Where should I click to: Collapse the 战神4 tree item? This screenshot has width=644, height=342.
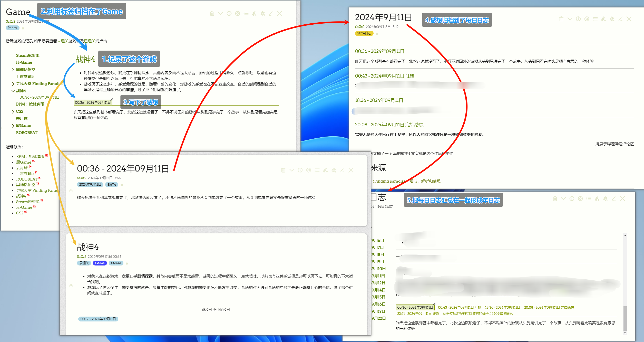click(13, 91)
